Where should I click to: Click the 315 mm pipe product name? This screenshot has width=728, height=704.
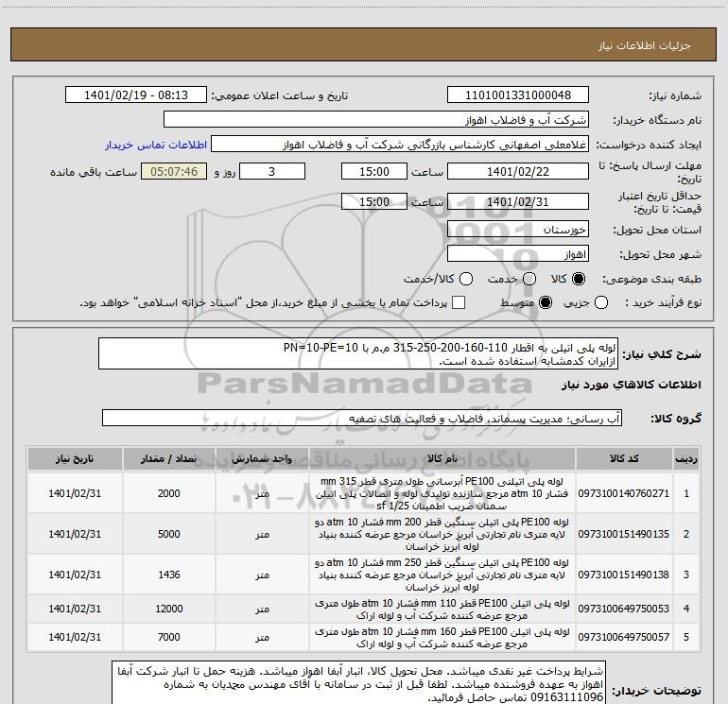[x=442, y=493]
